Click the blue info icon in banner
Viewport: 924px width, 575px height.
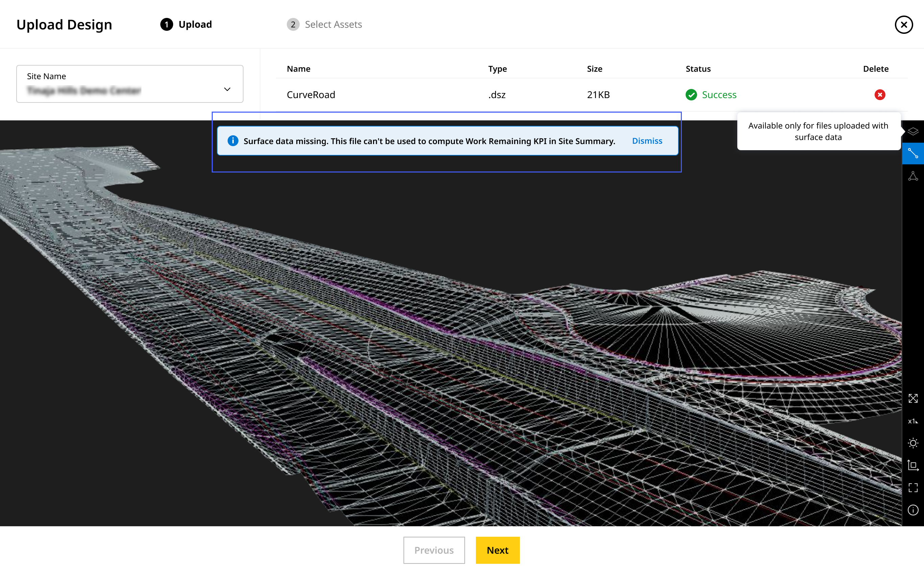pyautogui.click(x=233, y=141)
